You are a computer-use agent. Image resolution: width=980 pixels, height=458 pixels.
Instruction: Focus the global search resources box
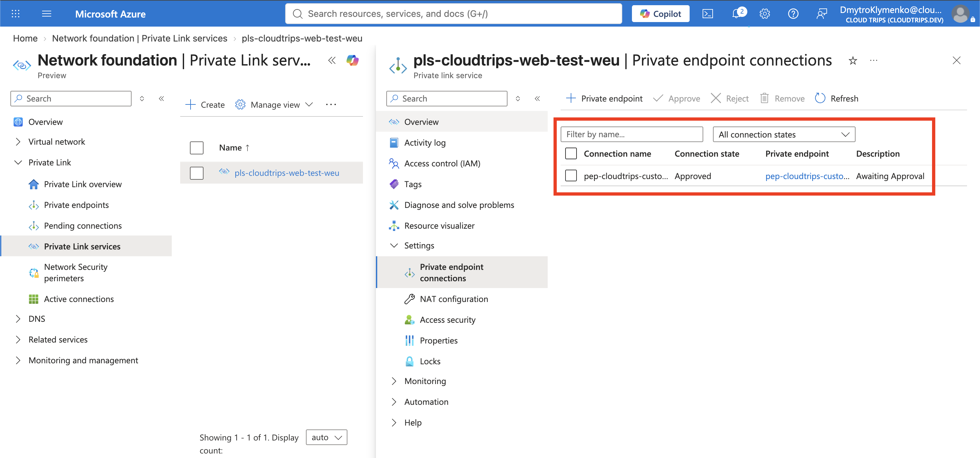(x=453, y=14)
